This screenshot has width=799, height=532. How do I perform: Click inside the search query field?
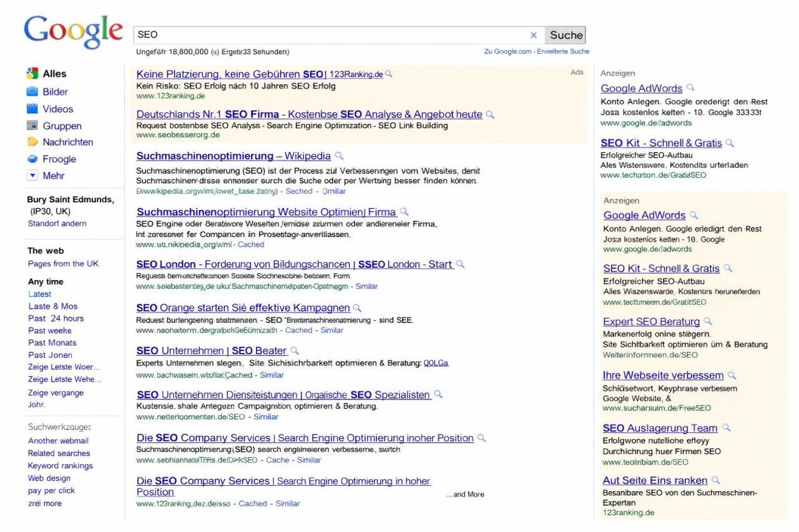click(312, 35)
